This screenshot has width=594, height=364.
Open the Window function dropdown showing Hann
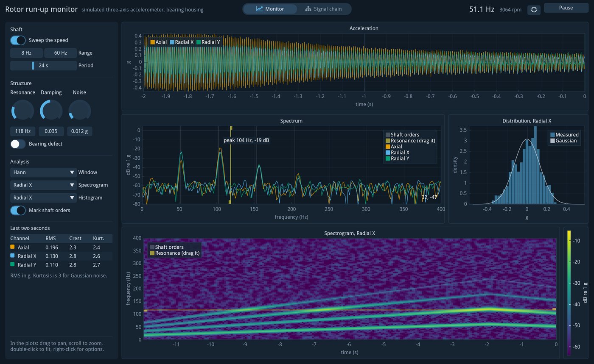tap(43, 172)
